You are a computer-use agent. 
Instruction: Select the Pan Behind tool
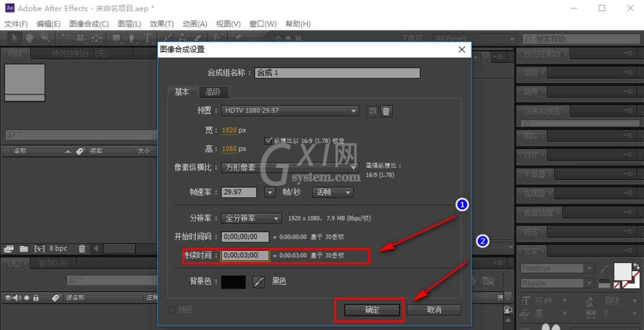pyautogui.click(x=97, y=38)
